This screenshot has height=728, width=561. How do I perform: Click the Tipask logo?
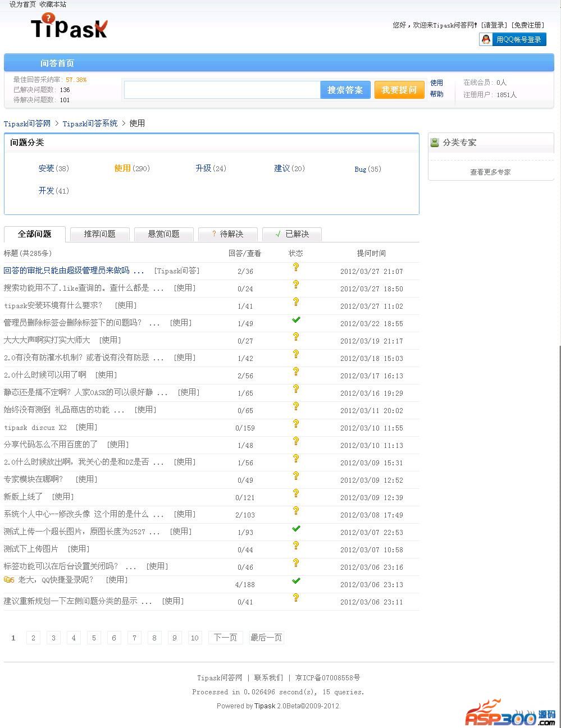pyautogui.click(x=69, y=26)
